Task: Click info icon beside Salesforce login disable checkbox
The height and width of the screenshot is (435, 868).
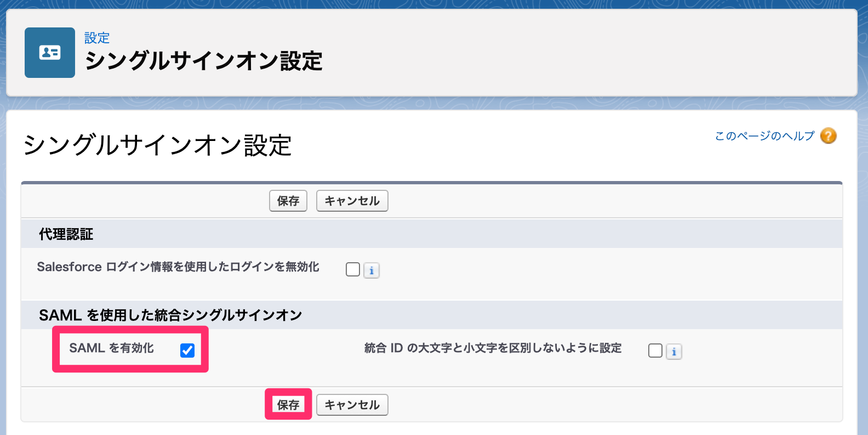Action: (x=372, y=270)
